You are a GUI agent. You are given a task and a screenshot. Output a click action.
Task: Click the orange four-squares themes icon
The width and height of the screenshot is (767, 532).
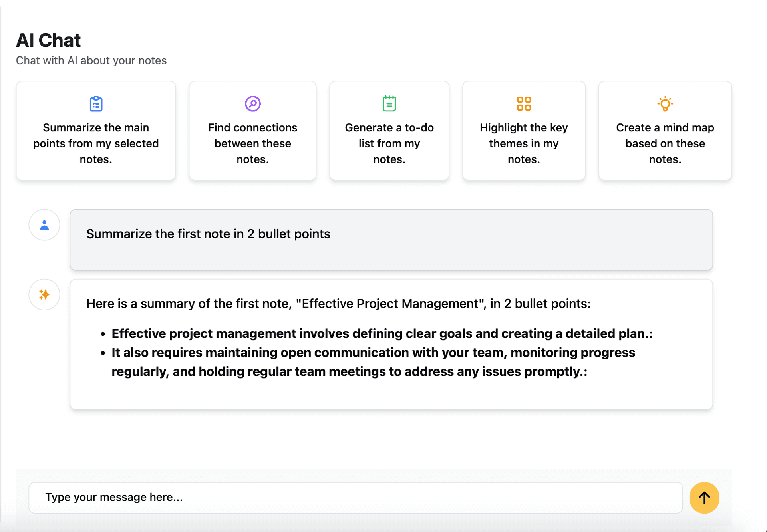pos(524,104)
